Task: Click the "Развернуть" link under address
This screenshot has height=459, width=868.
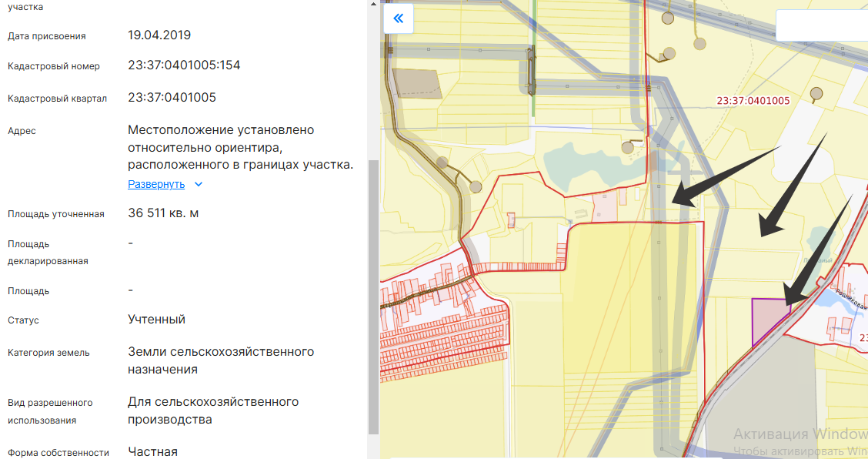Action: 156,184
